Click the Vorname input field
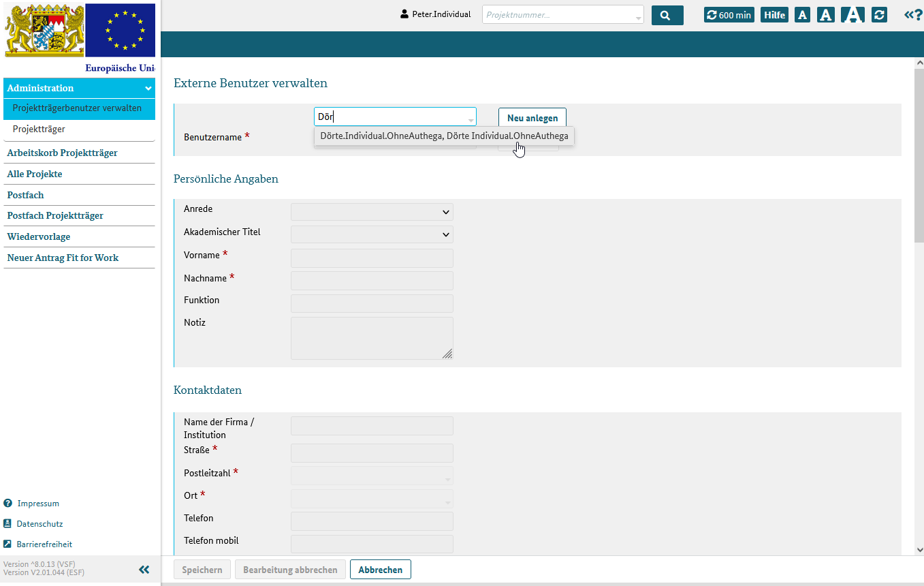The height and width of the screenshot is (586, 924). tap(372, 258)
